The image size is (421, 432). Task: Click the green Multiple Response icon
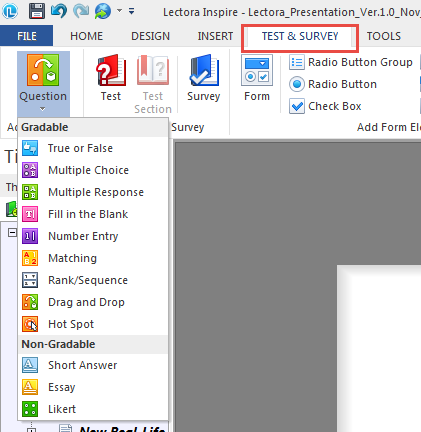click(30, 192)
